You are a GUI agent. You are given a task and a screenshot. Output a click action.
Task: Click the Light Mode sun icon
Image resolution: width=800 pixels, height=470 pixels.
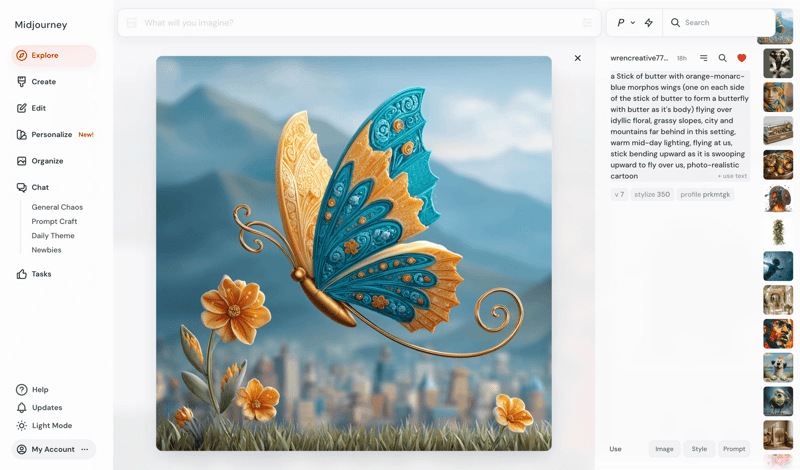(x=21, y=426)
